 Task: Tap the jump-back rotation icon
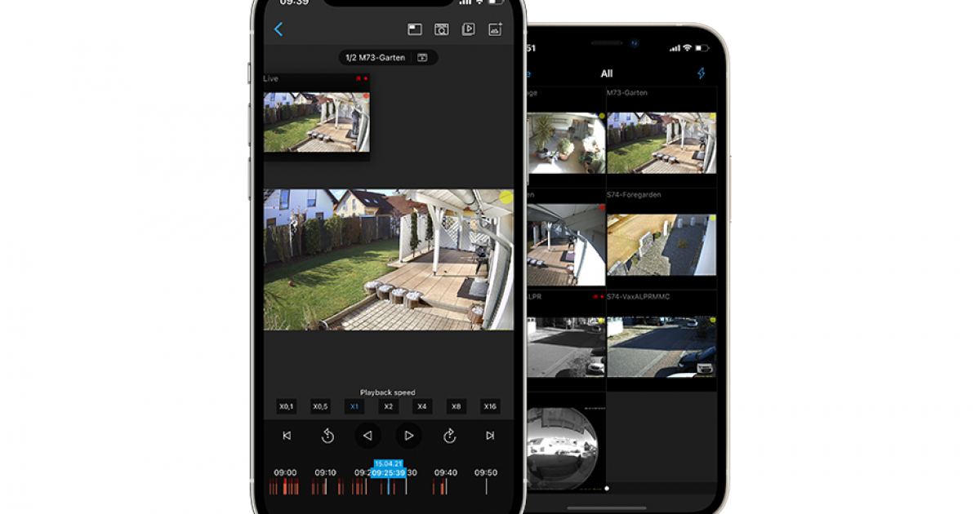327,435
